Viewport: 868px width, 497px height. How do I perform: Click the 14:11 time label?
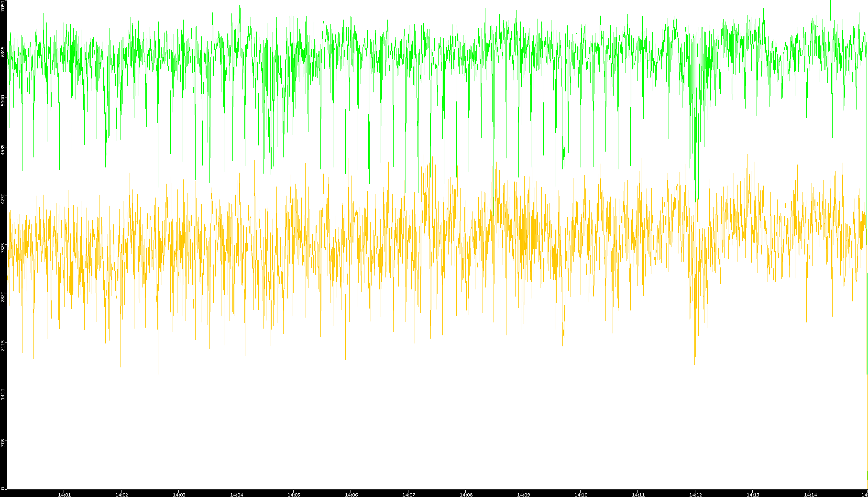click(x=638, y=495)
